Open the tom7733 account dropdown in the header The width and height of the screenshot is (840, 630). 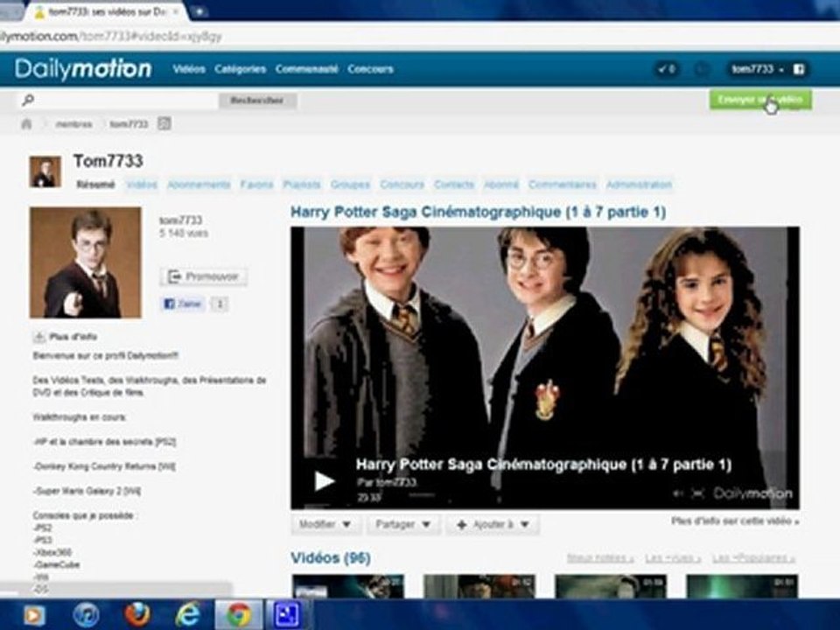(758, 69)
